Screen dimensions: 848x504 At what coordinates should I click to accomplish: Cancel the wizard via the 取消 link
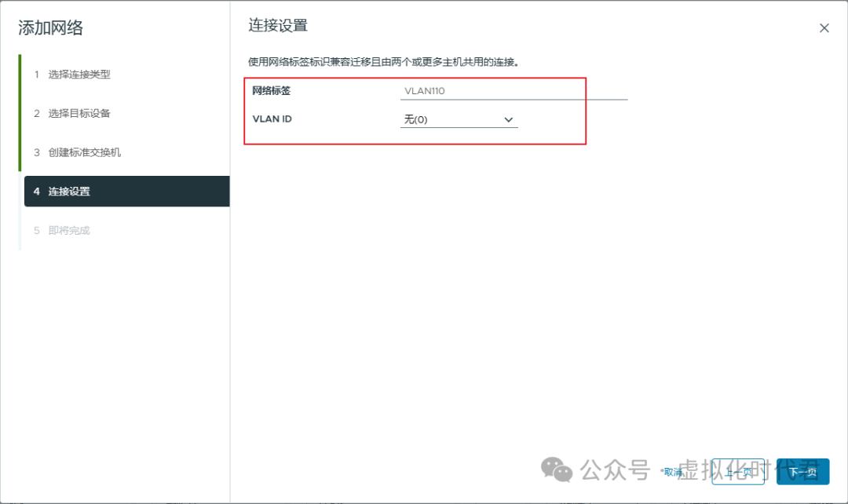pos(673,472)
